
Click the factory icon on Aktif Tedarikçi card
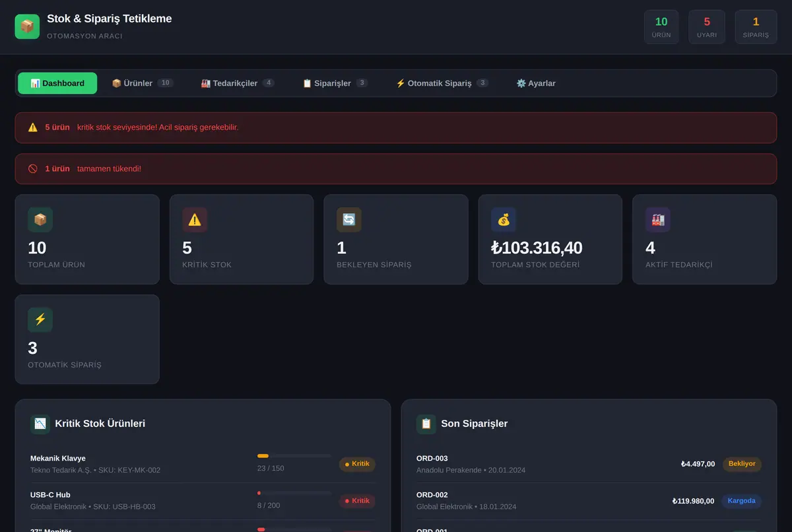click(658, 220)
